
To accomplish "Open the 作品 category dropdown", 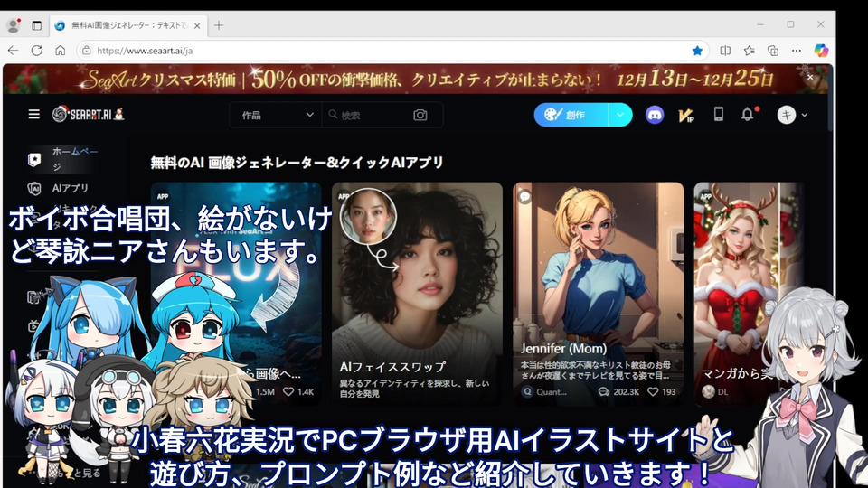I will 276,115.
